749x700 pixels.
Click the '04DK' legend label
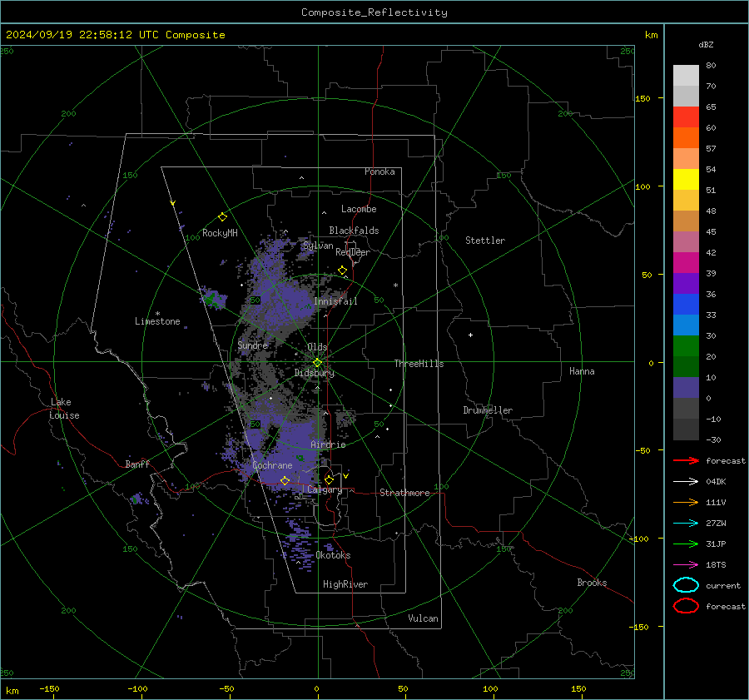click(x=716, y=482)
